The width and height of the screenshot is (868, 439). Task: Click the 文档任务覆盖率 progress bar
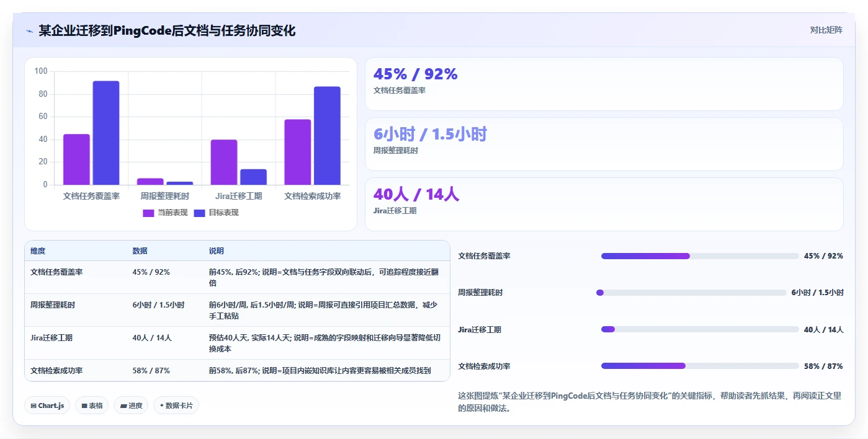(x=700, y=256)
